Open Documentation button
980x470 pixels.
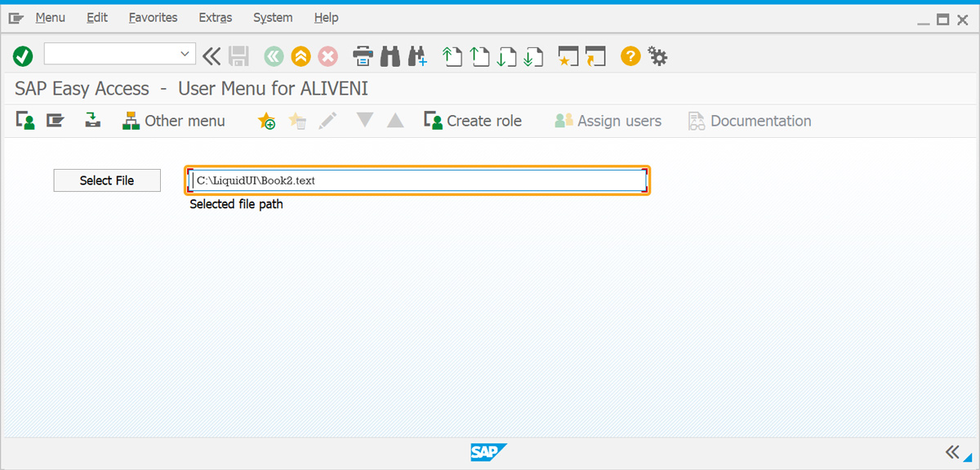coord(750,121)
